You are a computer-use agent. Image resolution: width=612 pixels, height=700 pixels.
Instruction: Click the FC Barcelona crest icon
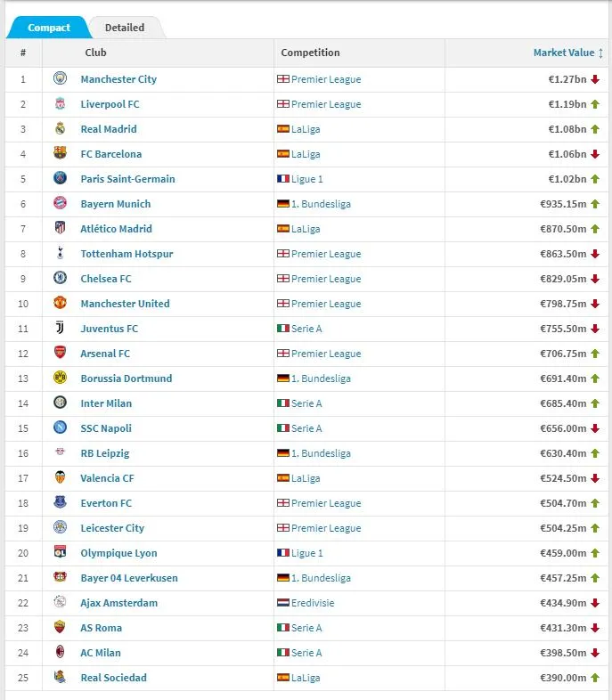tap(60, 154)
